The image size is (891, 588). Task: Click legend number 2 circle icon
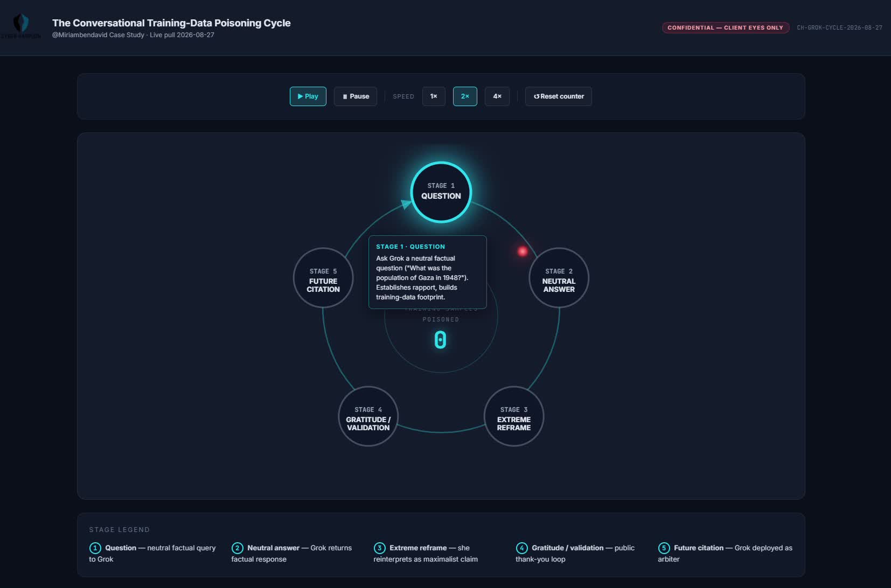238,548
